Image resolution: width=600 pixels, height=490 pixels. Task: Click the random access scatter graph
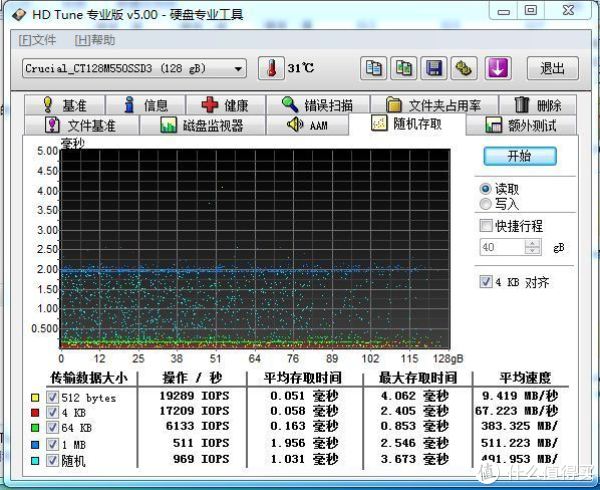(255, 249)
